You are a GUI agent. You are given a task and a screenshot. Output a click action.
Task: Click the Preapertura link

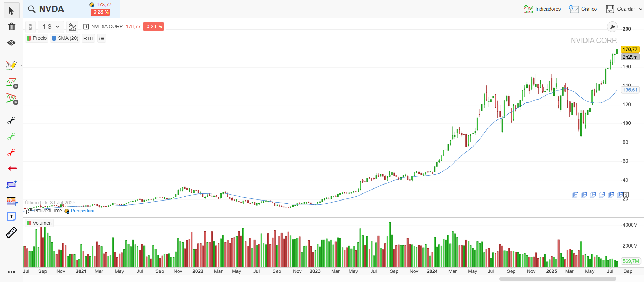tap(82, 211)
